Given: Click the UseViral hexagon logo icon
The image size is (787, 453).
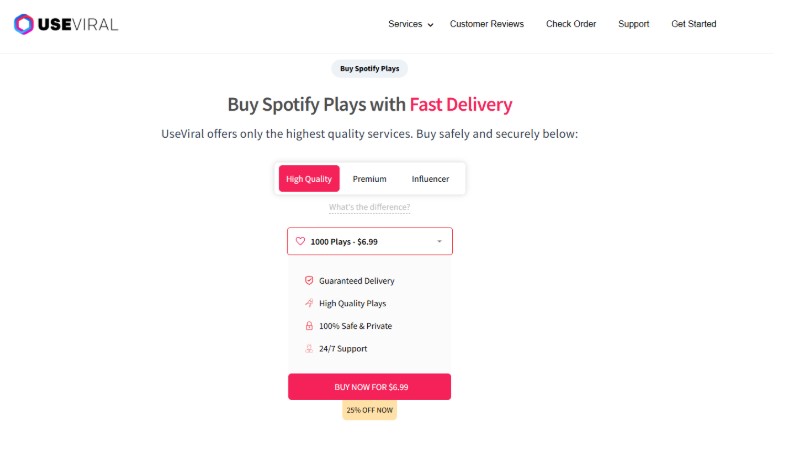Looking at the screenshot, I should 23,24.
